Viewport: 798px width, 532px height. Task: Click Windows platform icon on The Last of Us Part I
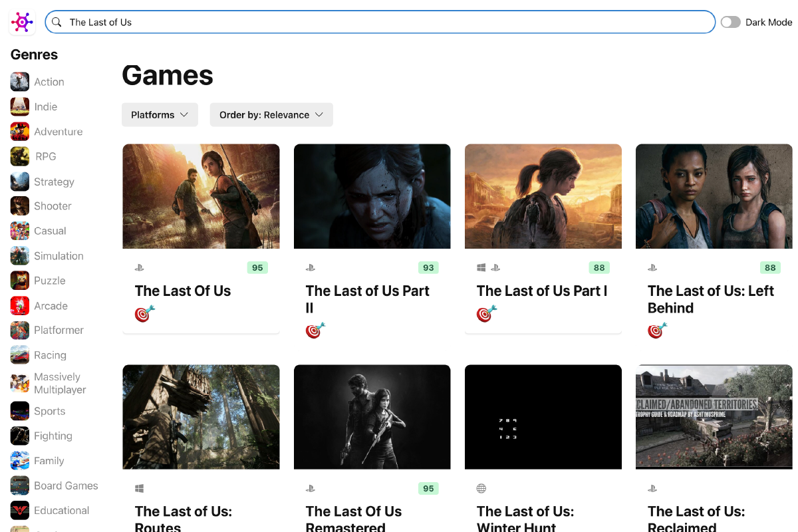(481, 268)
